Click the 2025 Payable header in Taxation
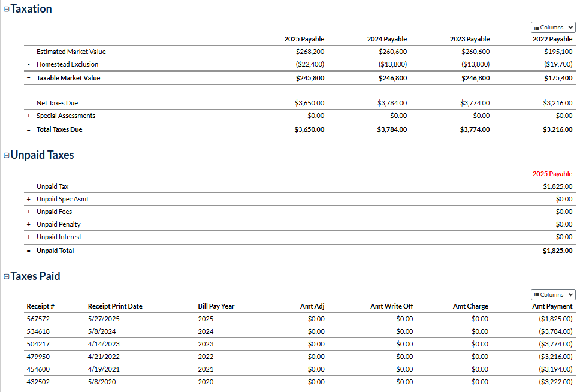This screenshot has height=392, width=583. tap(304, 39)
